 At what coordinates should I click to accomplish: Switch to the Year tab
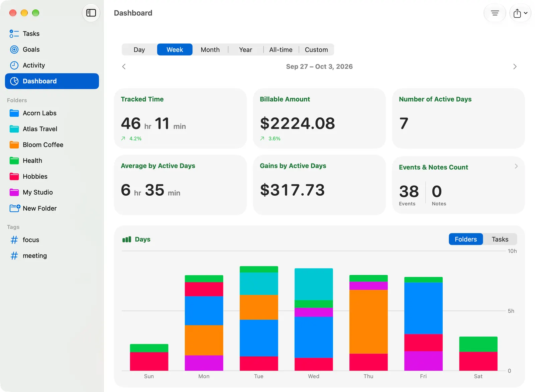click(245, 50)
